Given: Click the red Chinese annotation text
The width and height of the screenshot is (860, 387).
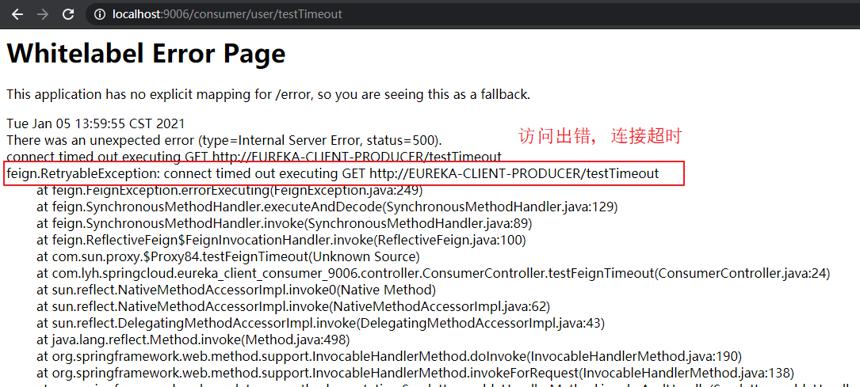Looking at the screenshot, I should pos(600,136).
